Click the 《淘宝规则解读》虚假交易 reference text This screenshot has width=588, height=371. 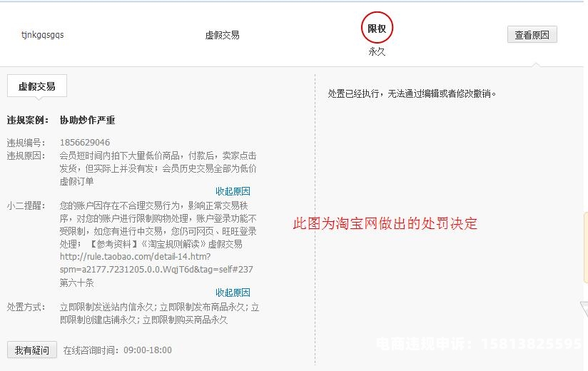point(192,244)
